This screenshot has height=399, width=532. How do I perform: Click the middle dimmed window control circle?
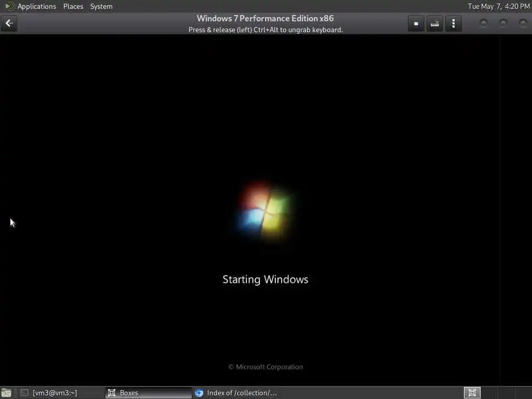(503, 23)
